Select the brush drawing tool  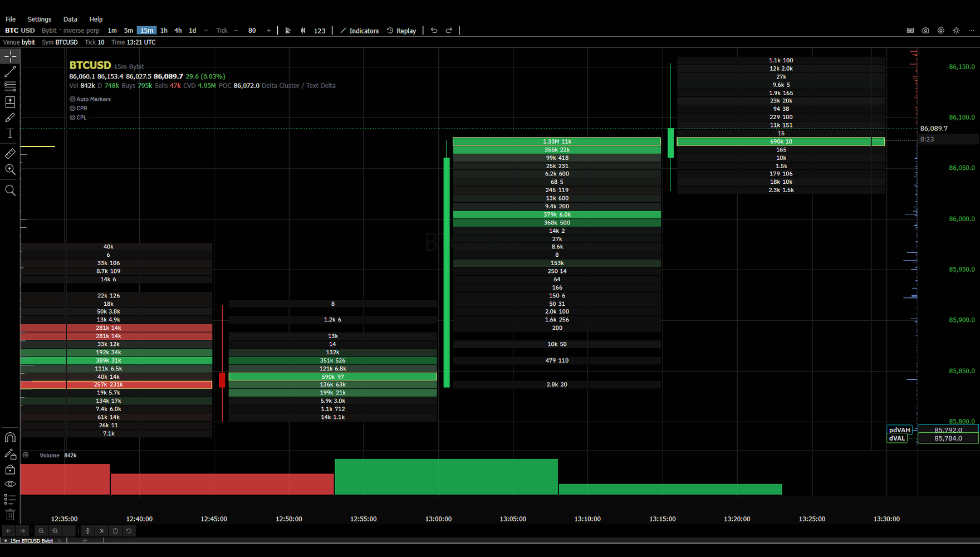coord(10,118)
